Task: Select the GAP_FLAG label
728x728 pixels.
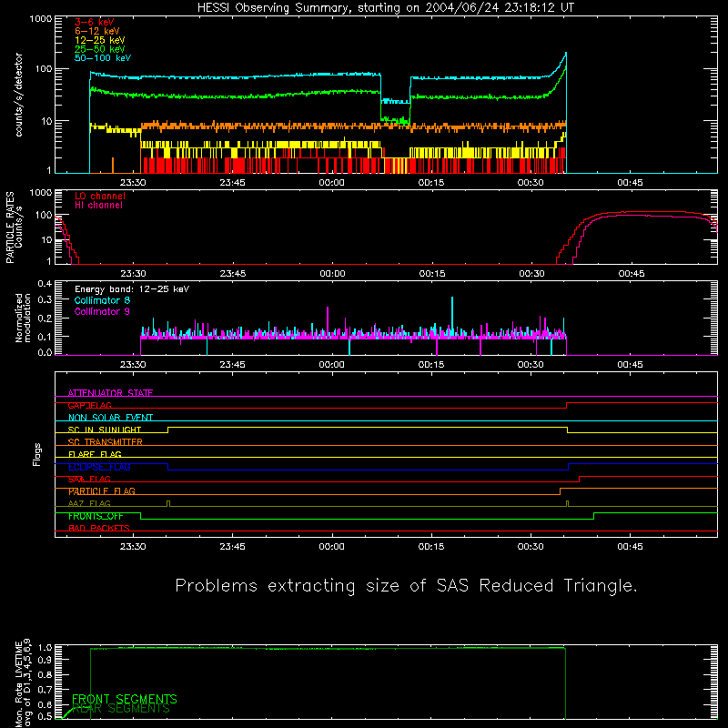Action: pos(89,405)
